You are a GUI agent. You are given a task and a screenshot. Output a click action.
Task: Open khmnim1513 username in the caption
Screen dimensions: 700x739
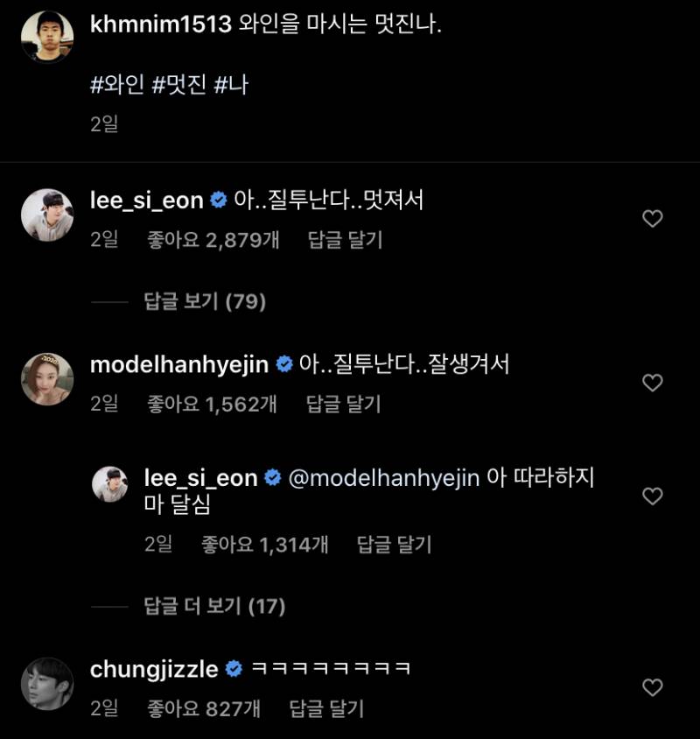tap(160, 25)
